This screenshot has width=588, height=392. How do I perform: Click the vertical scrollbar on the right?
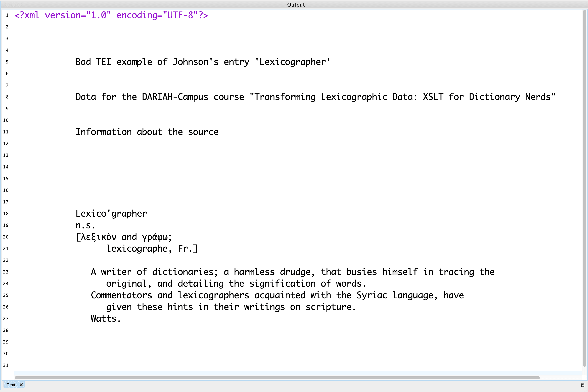[x=585, y=187]
